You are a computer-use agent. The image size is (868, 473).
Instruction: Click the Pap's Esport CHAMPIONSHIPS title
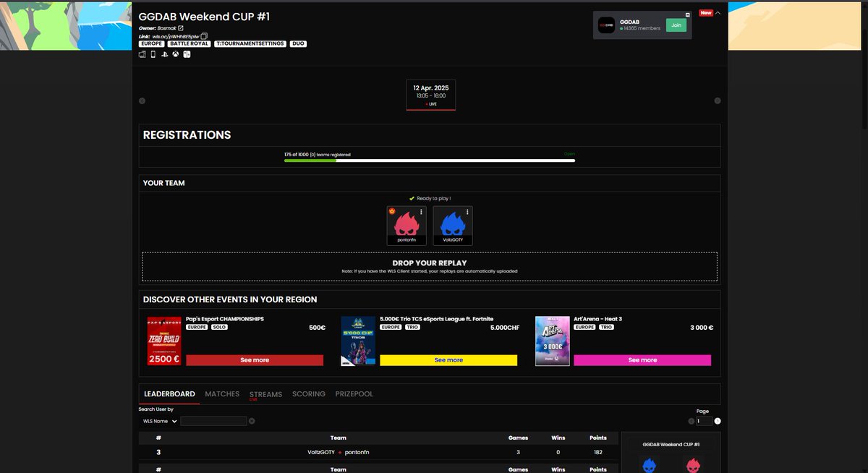(x=225, y=319)
